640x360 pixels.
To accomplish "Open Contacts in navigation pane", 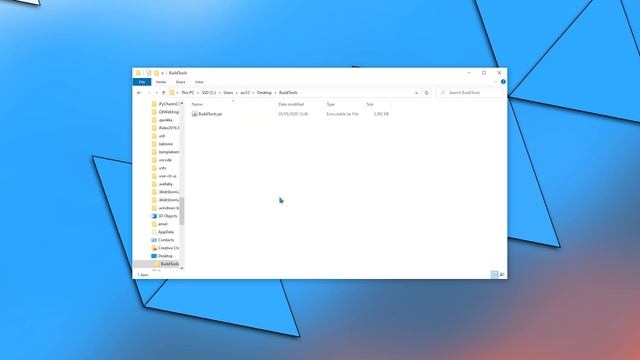I will coord(166,240).
